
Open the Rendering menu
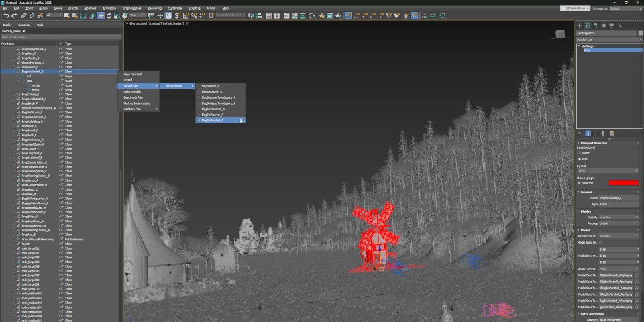pyautogui.click(x=154, y=8)
